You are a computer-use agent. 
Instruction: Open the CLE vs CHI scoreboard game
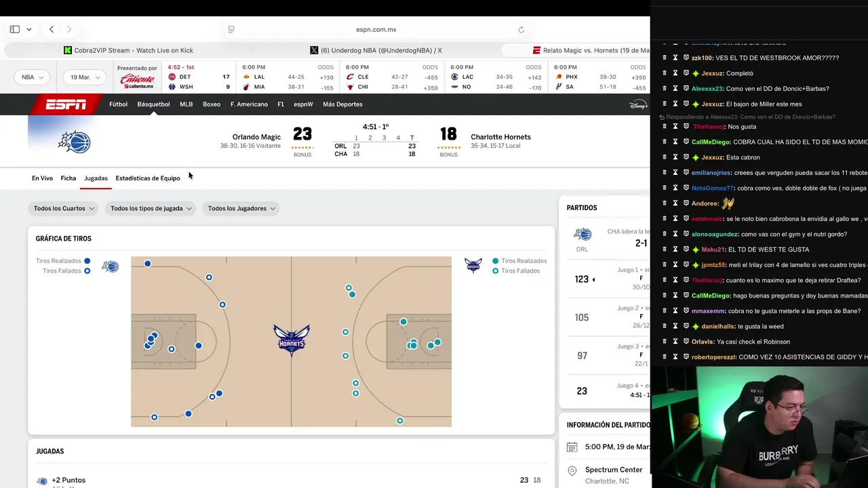[392, 77]
